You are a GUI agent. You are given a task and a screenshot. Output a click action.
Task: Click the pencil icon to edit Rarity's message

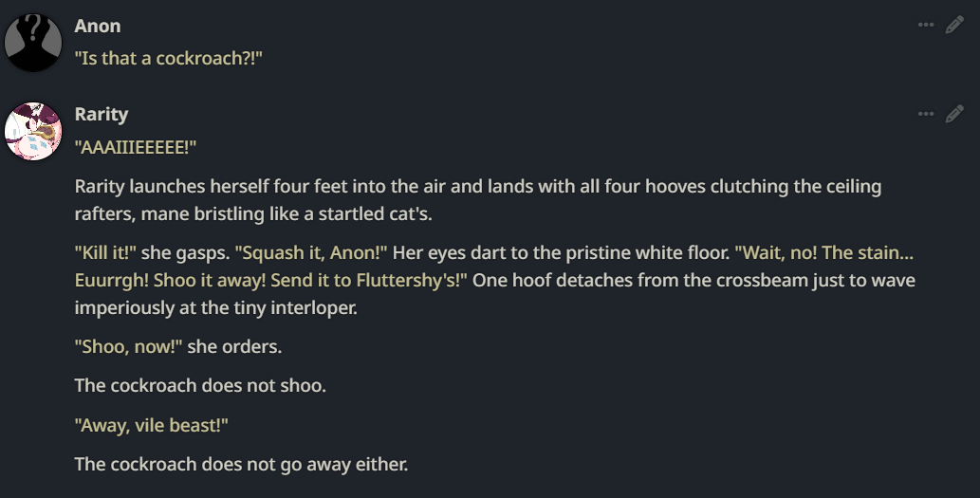coord(954,115)
